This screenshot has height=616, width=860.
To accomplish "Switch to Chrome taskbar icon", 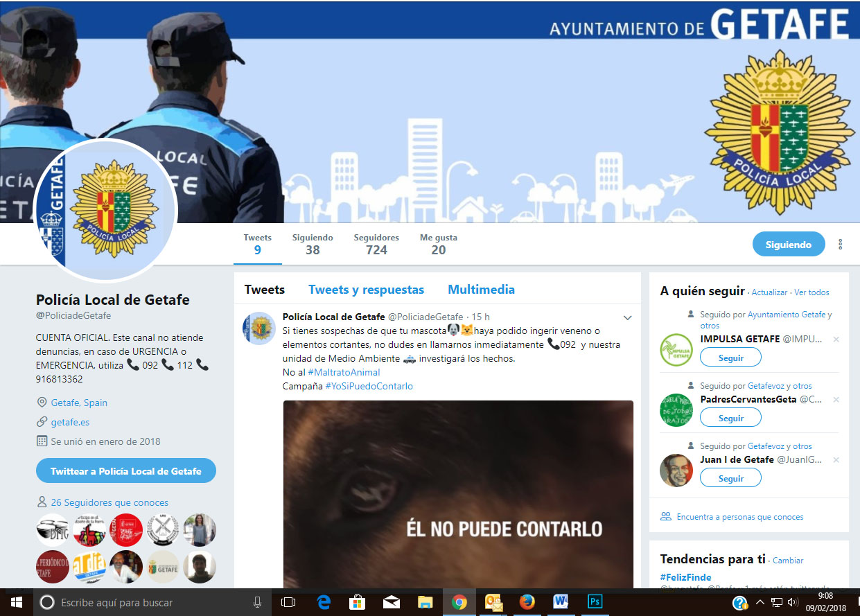I will [x=459, y=602].
